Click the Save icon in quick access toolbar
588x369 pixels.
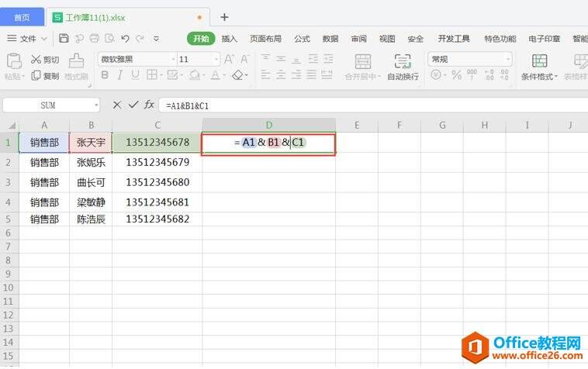click(x=64, y=38)
